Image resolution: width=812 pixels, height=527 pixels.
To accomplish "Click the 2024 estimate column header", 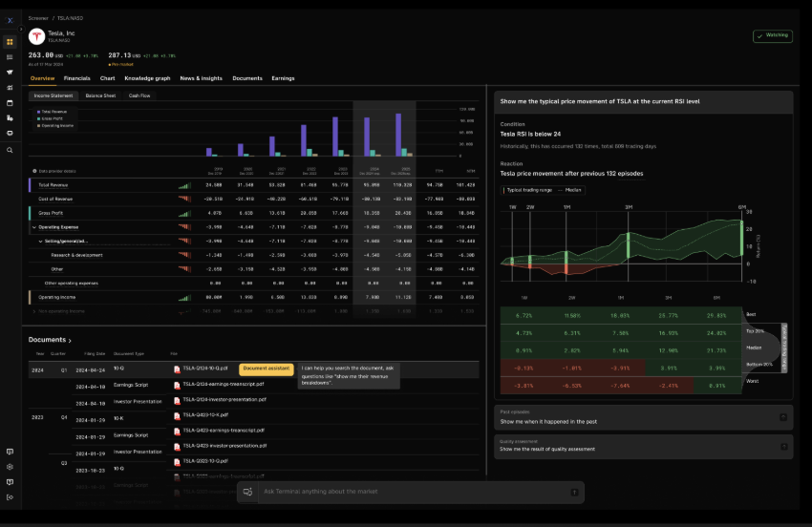I will tap(371, 171).
